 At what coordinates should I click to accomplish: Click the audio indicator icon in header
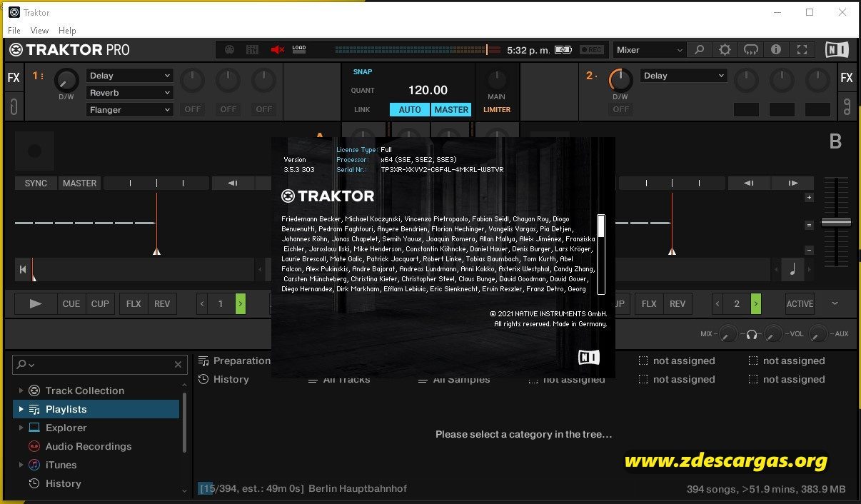pos(252,50)
